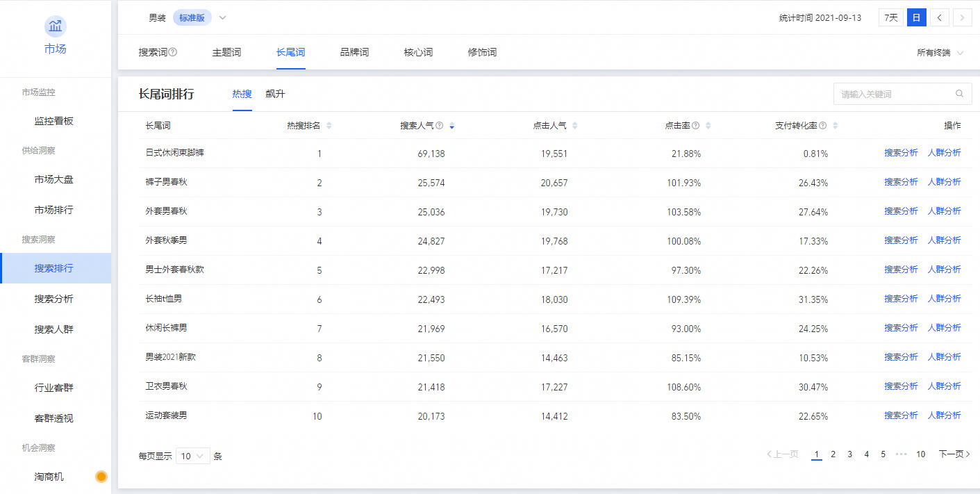Open 人群分析 for 运动套装男
Image resolution: width=980 pixels, height=494 pixels.
(x=945, y=415)
